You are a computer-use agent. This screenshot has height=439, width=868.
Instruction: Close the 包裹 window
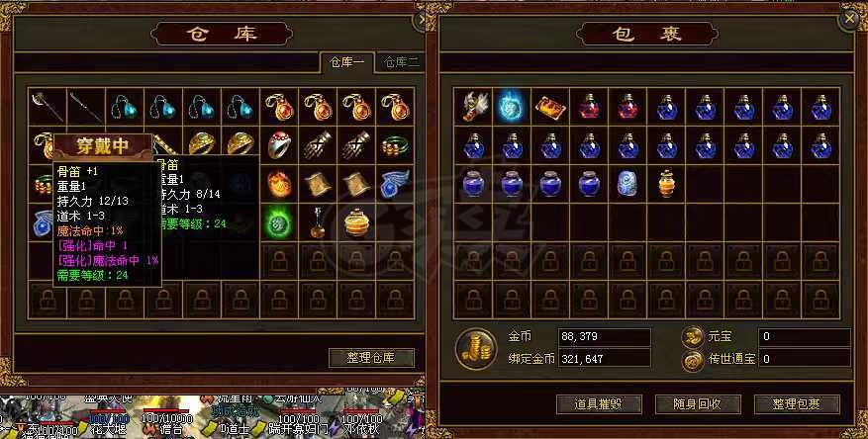[x=850, y=20]
